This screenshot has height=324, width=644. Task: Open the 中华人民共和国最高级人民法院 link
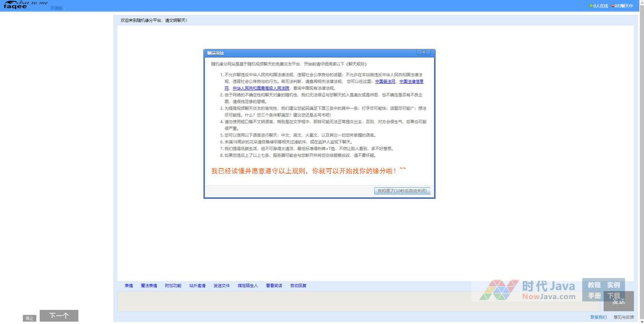(x=261, y=88)
